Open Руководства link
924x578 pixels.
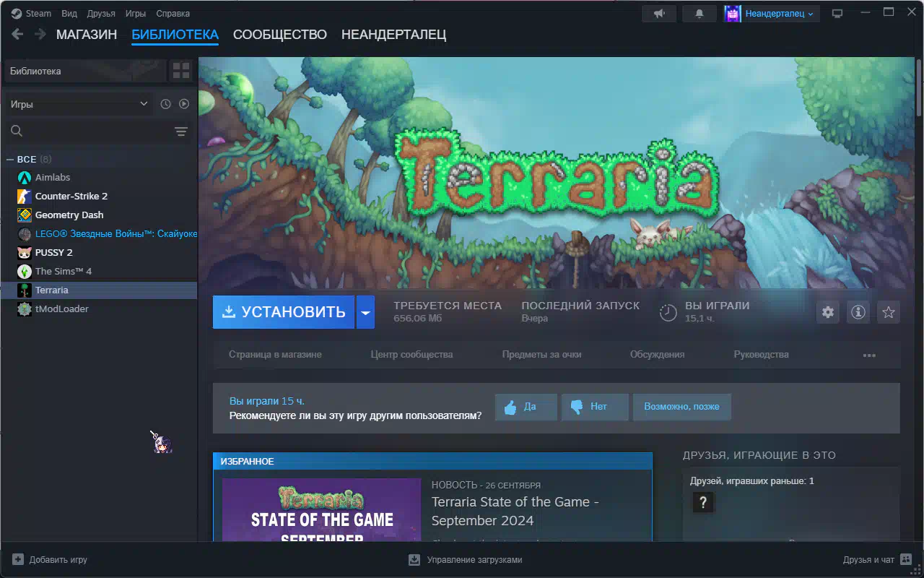pyautogui.click(x=761, y=355)
